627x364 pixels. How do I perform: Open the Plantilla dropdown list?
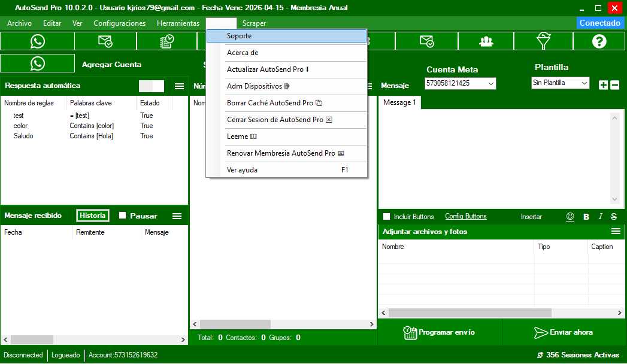click(584, 83)
